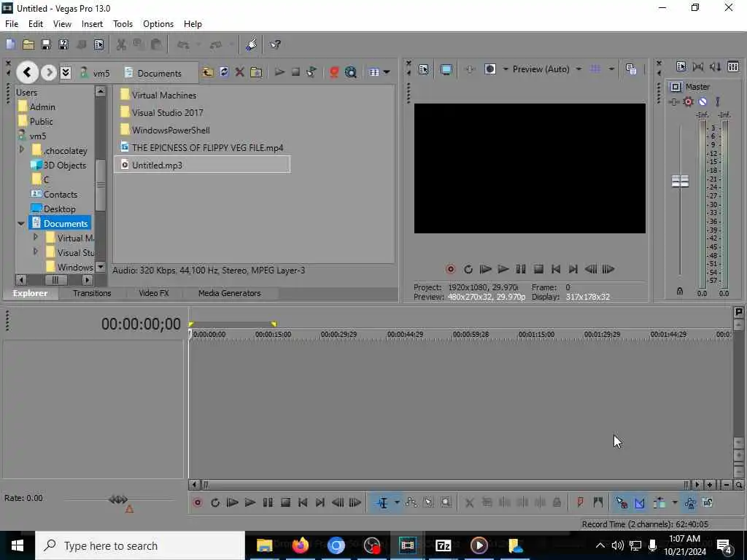The height and width of the screenshot is (560, 747).
Task: Toggle Enable Snapping on timeline toolbar
Action: (x=622, y=502)
